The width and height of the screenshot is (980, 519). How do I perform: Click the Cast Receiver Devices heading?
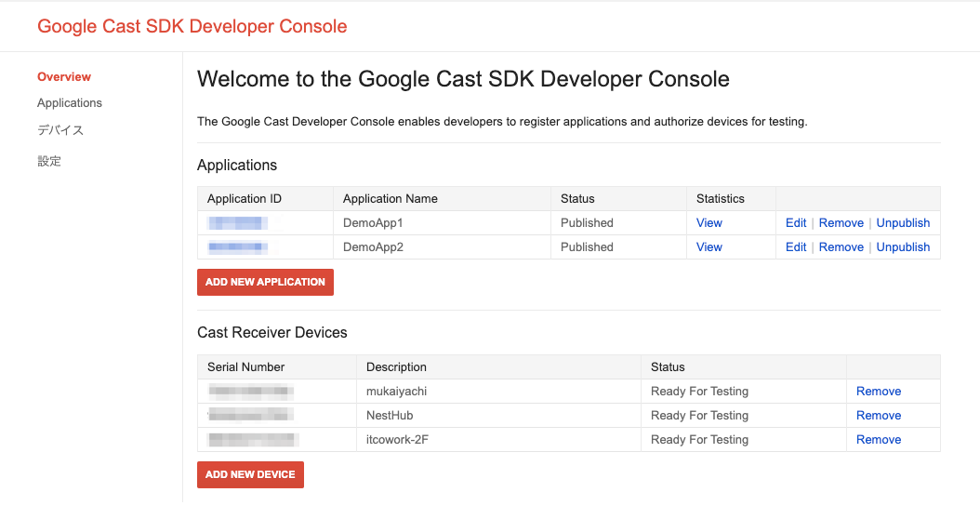tap(271, 332)
